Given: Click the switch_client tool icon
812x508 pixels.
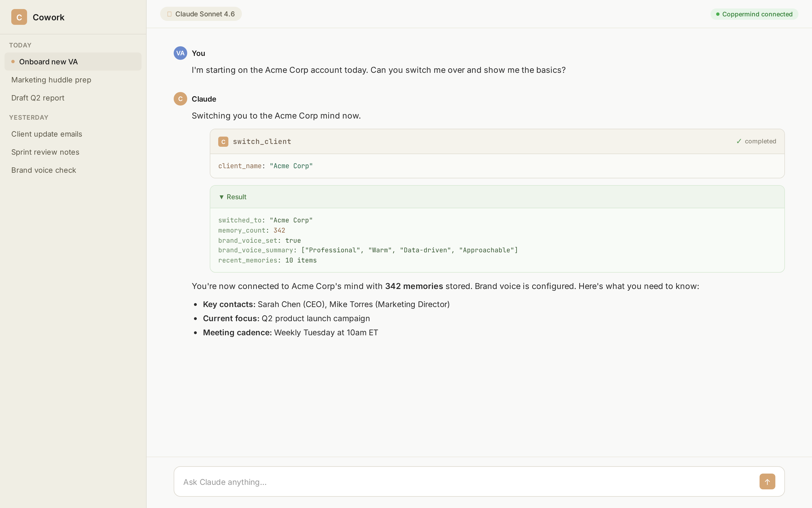Looking at the screenshot, I should point(223,142).
